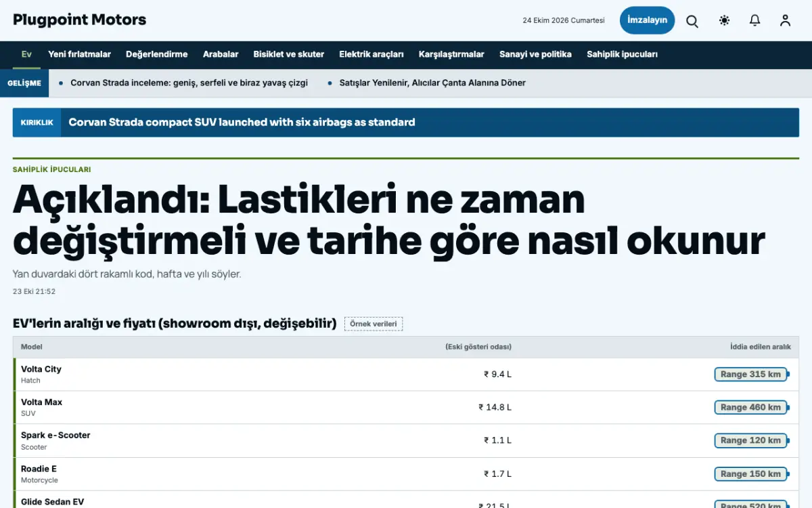This screenshot has width=812, height=508.
Task: Select the Volta City model row
Action: [406, 375]
